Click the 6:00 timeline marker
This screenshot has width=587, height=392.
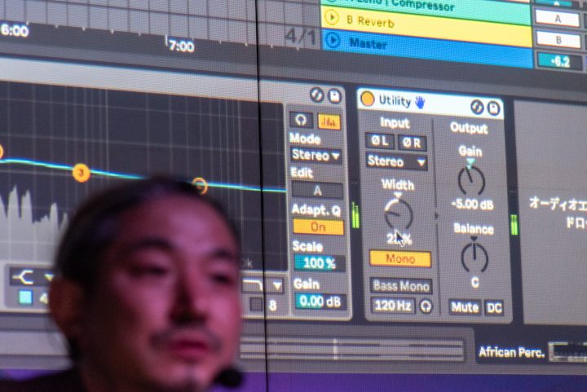(x=14, y=30)
